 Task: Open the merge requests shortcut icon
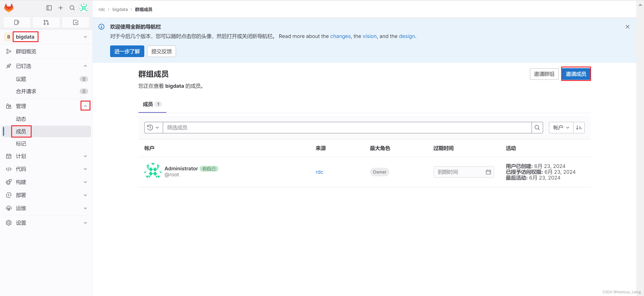click(x=46, y=23)
